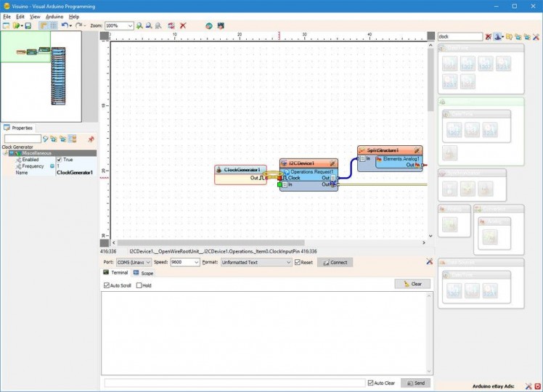Click the Send button
Screen dimensions: 543x392
(x=415, y=383)
